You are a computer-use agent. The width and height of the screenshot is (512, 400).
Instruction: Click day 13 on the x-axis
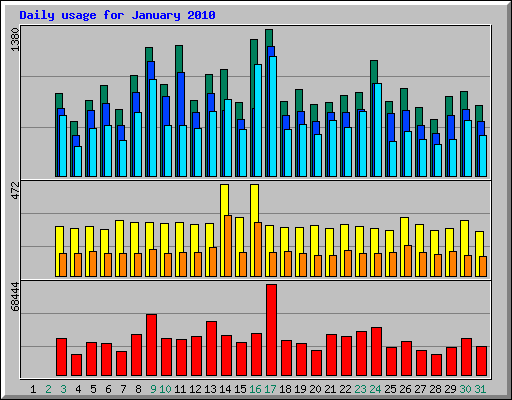tap(210, 389)
